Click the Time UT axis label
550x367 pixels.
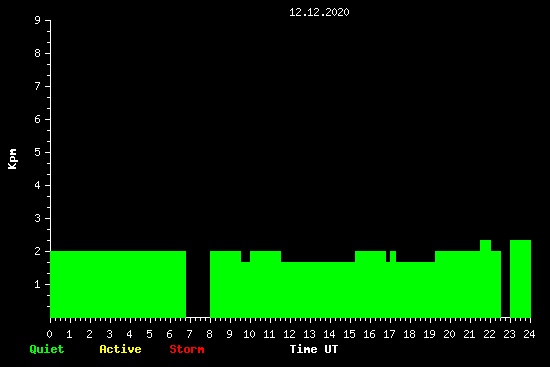point(314,349)
